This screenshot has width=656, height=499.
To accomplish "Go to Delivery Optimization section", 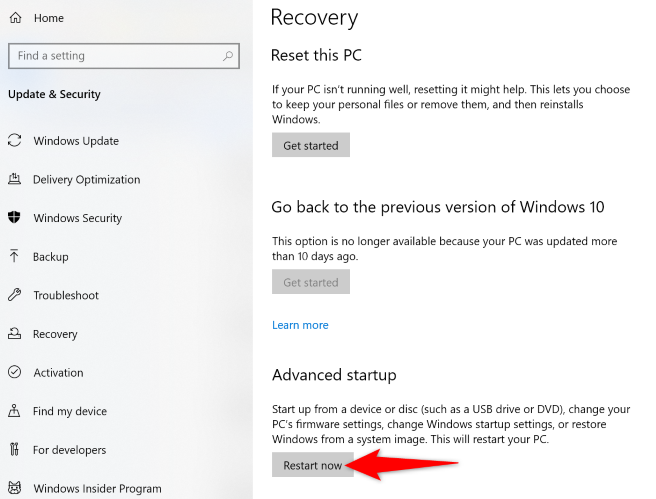I will [86, 180].
